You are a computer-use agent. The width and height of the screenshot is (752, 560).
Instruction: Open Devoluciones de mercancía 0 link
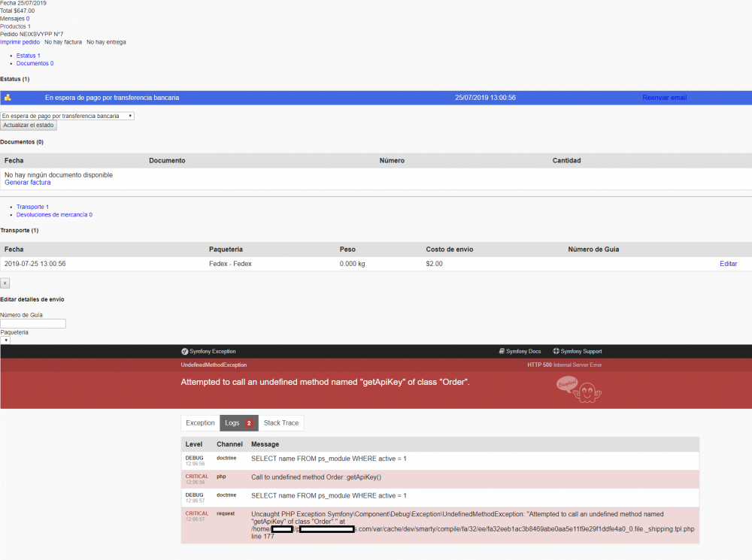pyautogui.click(x=54, y=215)
